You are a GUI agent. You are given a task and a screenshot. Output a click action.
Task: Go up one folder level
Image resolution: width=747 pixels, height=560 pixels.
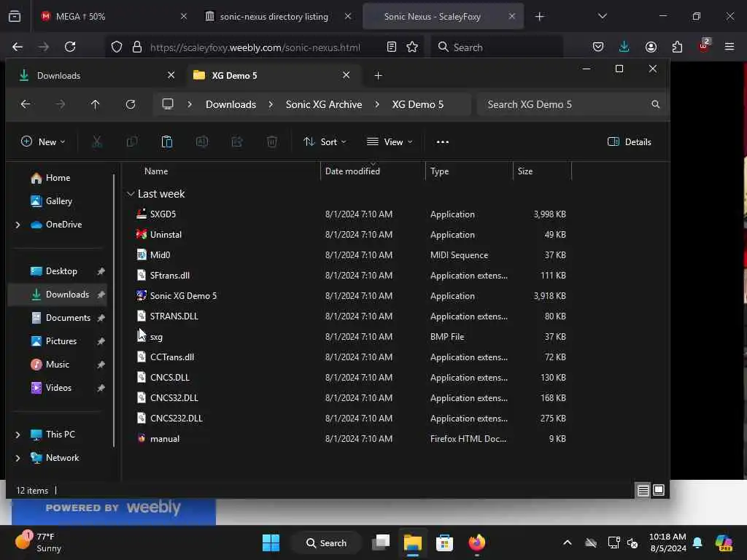[96, 104]
